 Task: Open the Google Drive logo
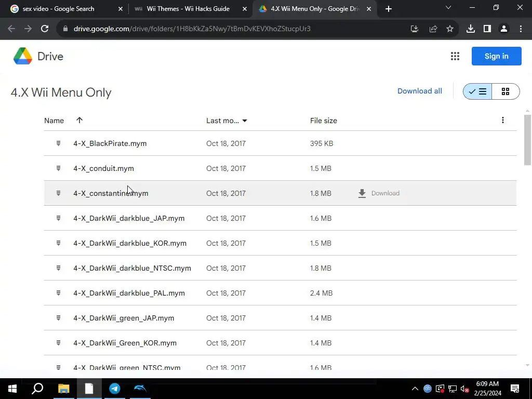click(x=23, y=56)
